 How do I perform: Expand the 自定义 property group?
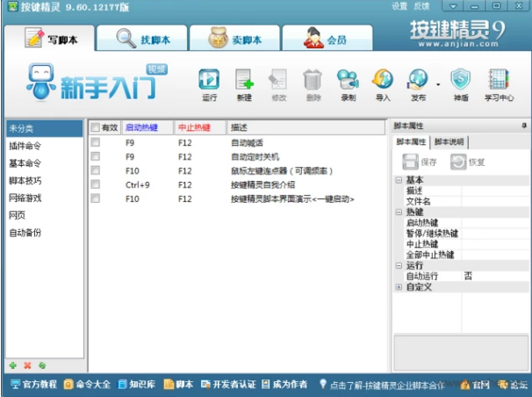tap(399, 287)
